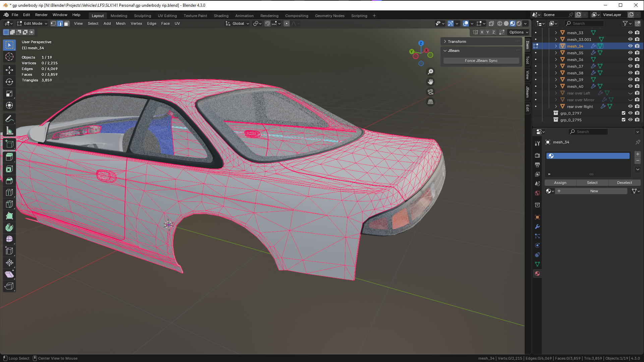Viewport: 644px width, 362px height.
Task: Switch to face select mode
Action: 67,23
